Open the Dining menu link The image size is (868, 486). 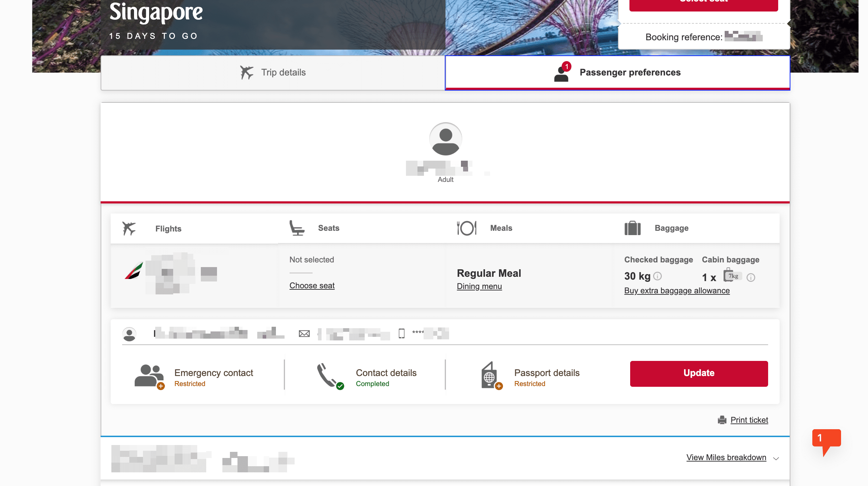(x=479, y=286)
